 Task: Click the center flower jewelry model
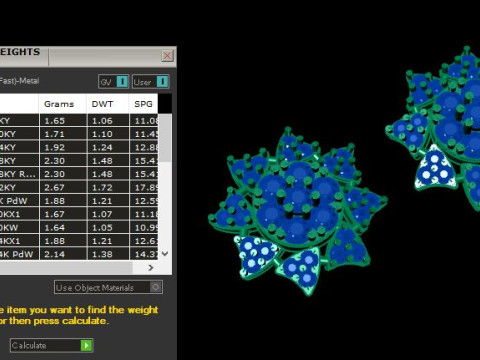[x=297, y=210]
